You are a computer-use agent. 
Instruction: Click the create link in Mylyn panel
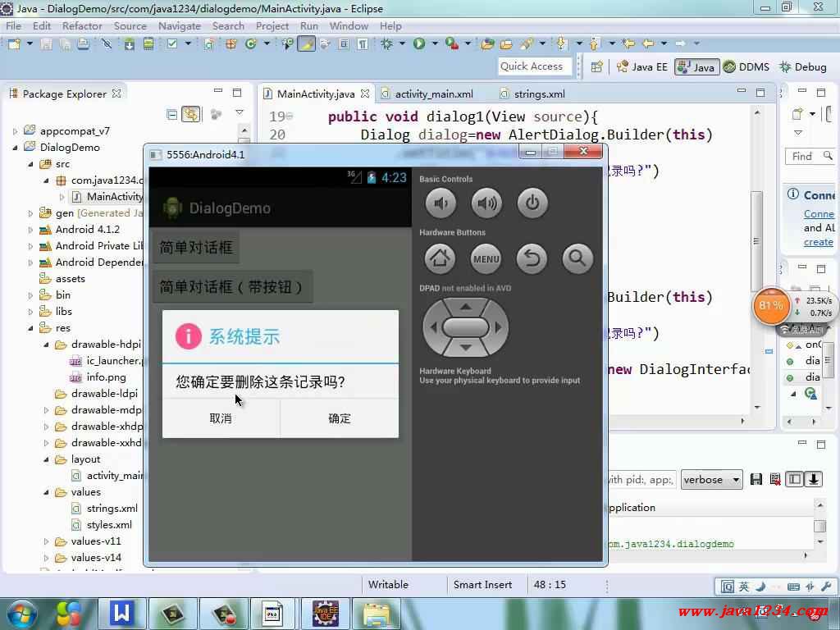pyautogui.click(x=818, y=242)
